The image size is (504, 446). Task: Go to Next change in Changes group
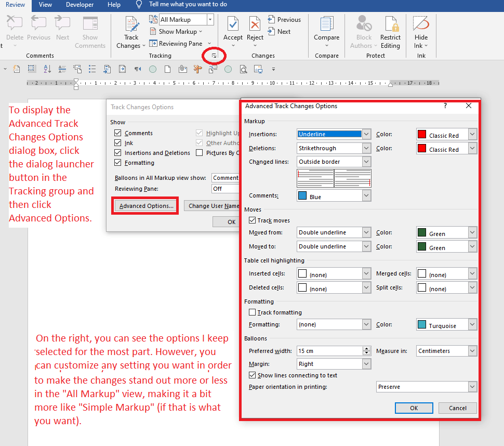pyautogui.click(x=279, y=32)
